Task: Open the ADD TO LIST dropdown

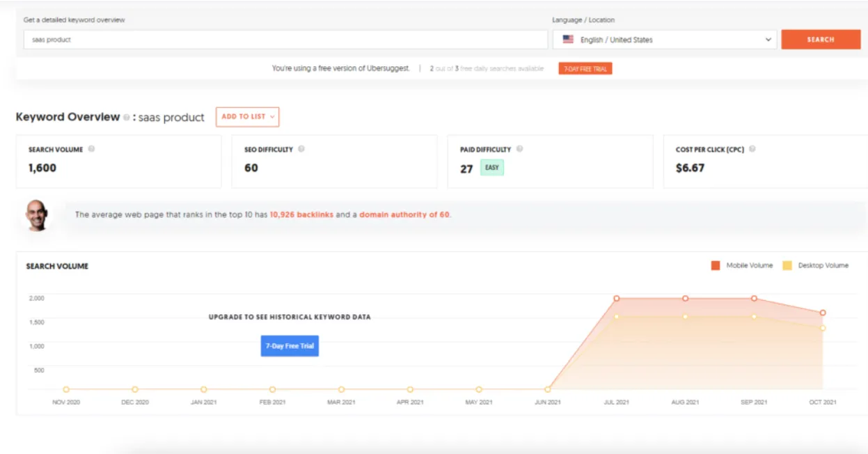Action: [248, 117]
